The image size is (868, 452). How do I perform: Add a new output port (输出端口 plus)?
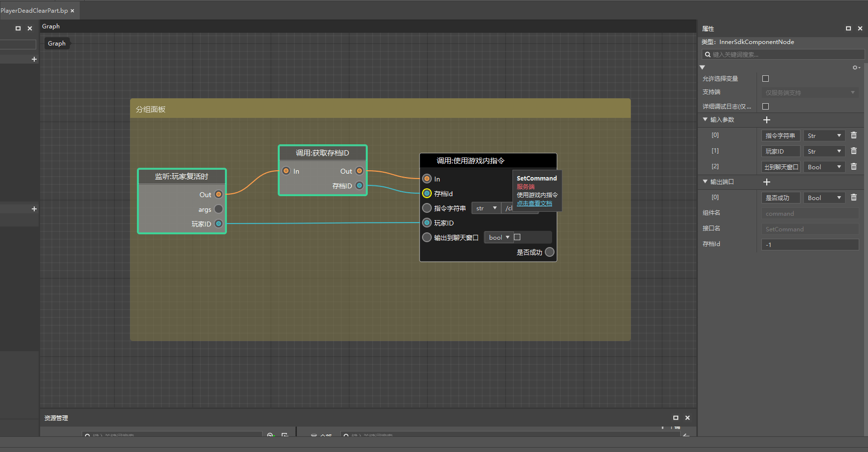coord(767,182)
